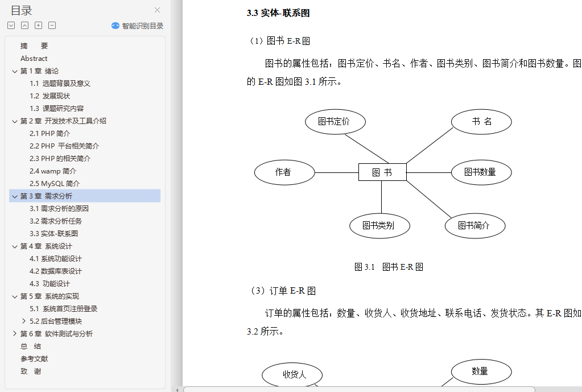Image resolution: width=582 pixels, height=392 pixels.
Task: Jump to 摘 要 in the outline
Action: [34, 46]
